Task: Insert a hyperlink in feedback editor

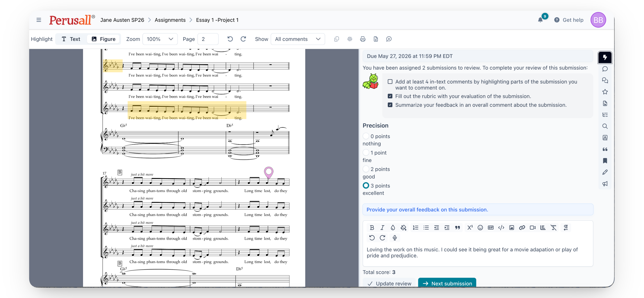Action: coord(522,227)
